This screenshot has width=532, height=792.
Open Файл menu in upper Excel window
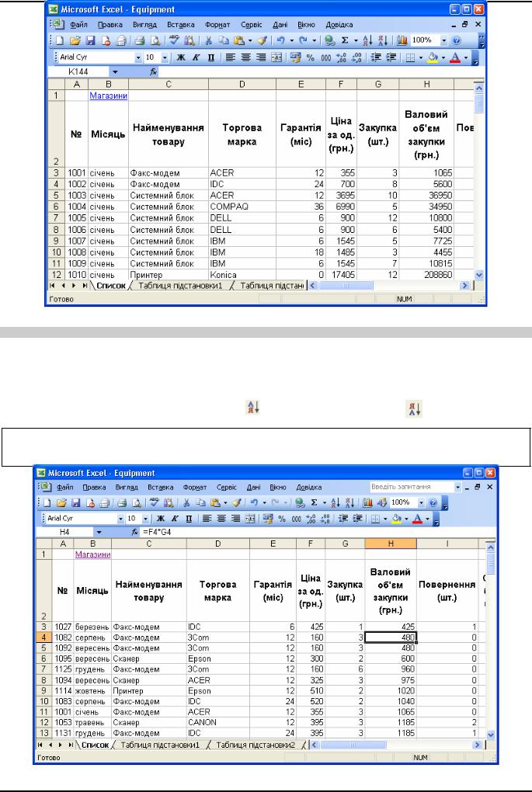[x=78, y=24]
